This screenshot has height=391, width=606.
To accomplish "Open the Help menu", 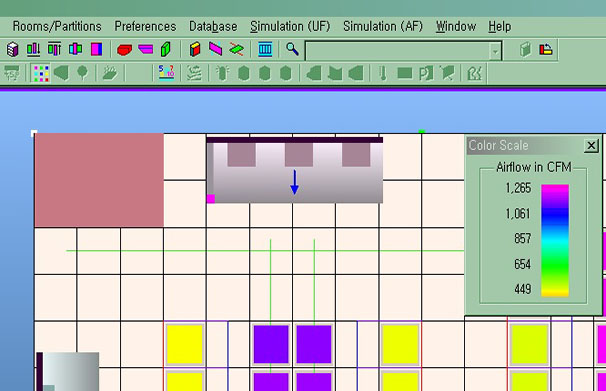I will point(499,26).
